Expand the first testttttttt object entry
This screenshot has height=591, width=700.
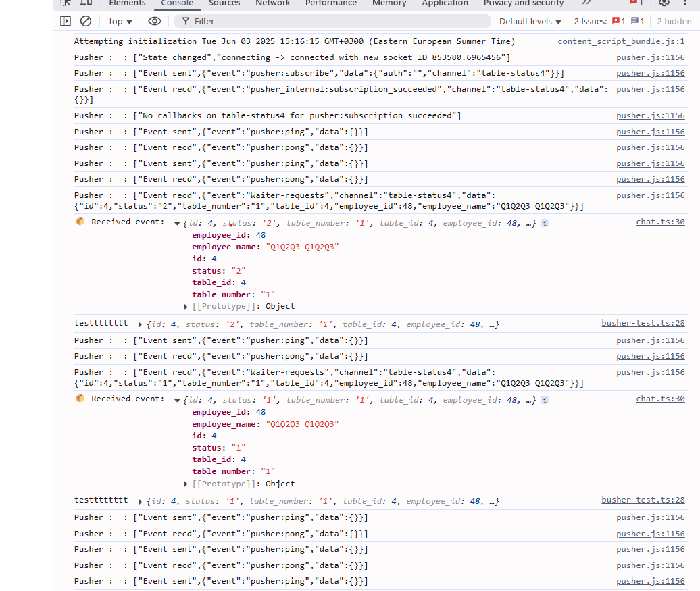point(141,325)
